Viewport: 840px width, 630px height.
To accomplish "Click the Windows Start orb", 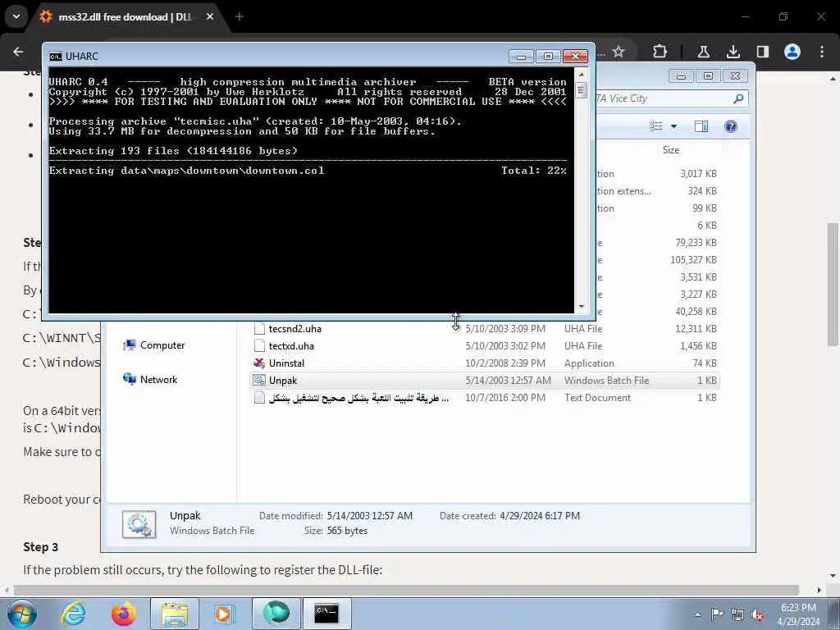I will coord(22,614).
